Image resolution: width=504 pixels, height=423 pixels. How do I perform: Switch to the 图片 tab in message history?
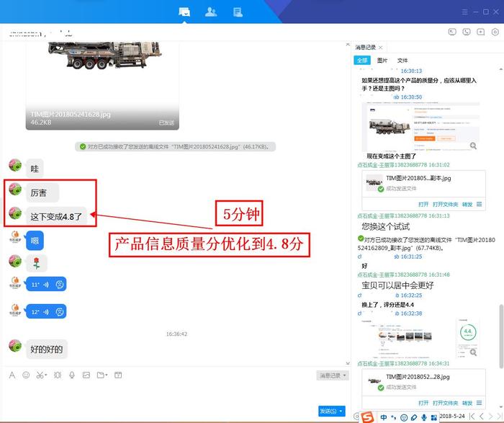coord(382,60)
